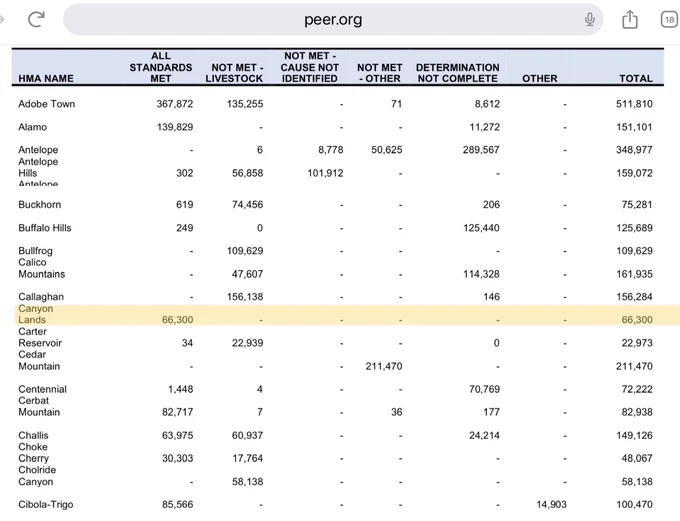Click the DETERMINATION NOT COMPLETE header
Image resolution: width=680 pixels, height=521 pixels.
458,73
